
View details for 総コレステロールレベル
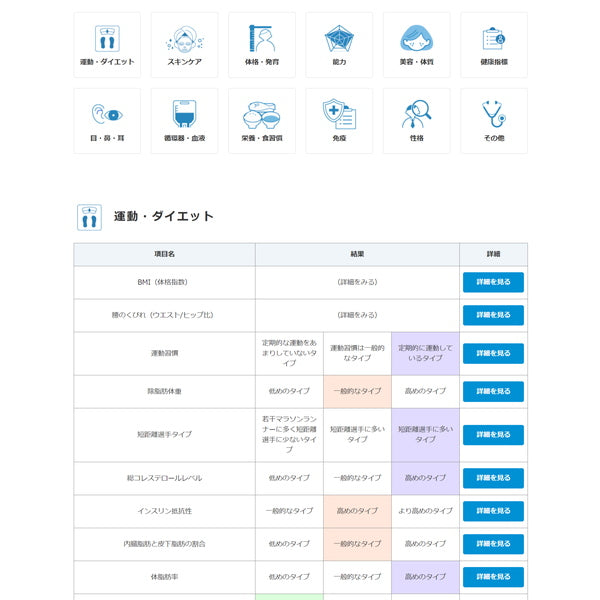click(493, 478)
